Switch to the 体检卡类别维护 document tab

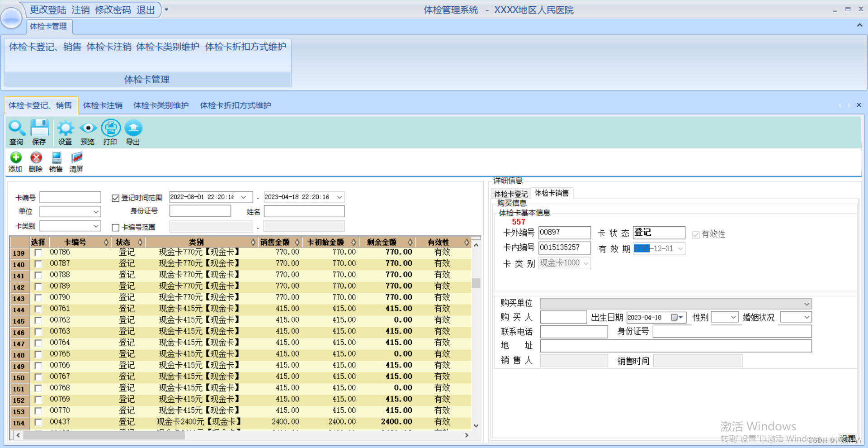click(161, 105)
